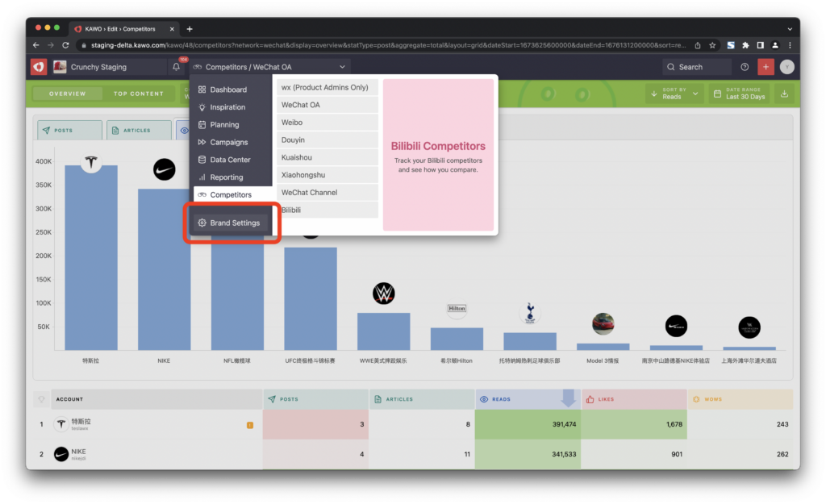This screenshot has height=504, width=826.
Task: Click the Tesla avatar in table row 1
Action: pyautogui.click(x=61, y=424)
